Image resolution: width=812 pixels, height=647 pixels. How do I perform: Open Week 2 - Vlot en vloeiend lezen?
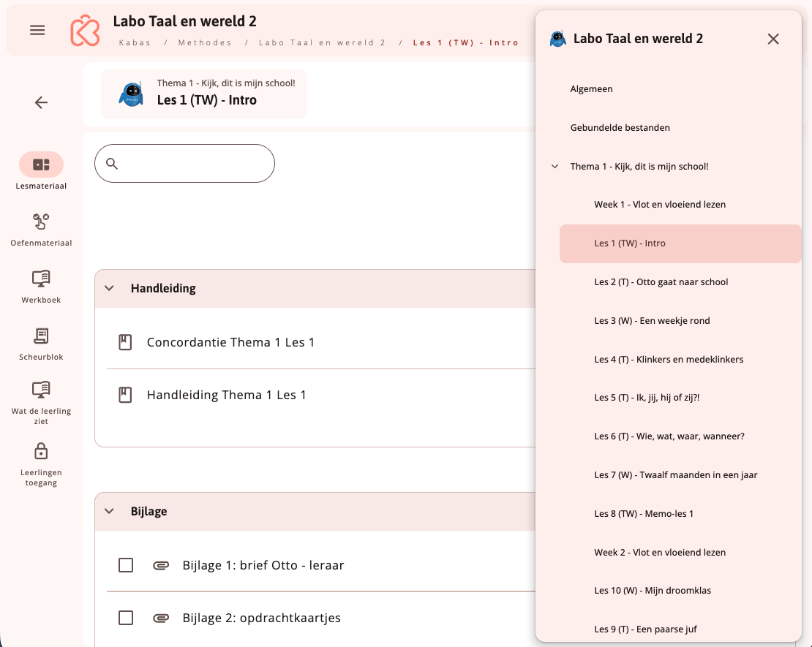click(x=660, y=552)
